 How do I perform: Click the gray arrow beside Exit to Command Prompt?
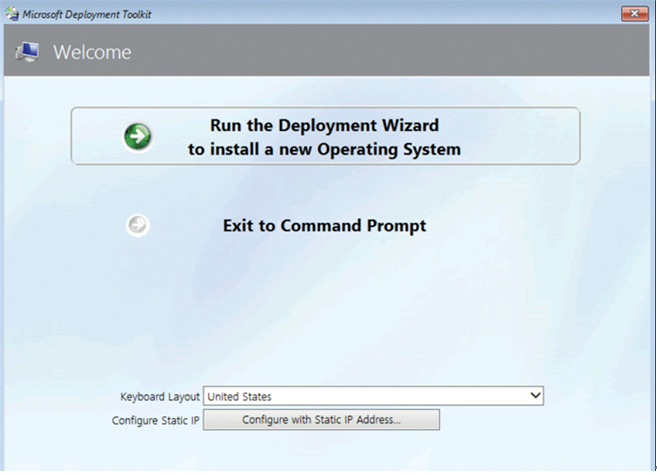pyautogui.click(x=138, y=225)
